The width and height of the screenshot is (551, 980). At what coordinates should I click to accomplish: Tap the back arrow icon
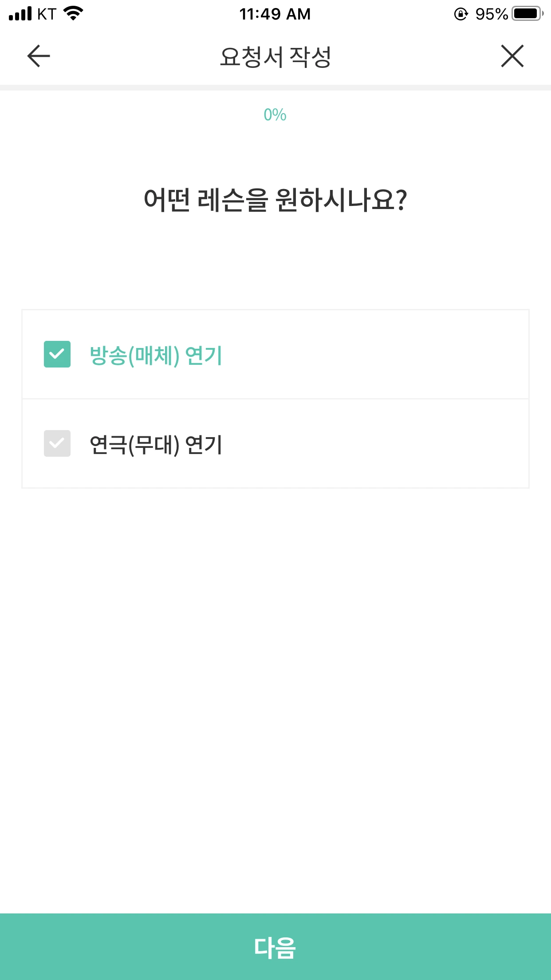(x=39, y=56)
